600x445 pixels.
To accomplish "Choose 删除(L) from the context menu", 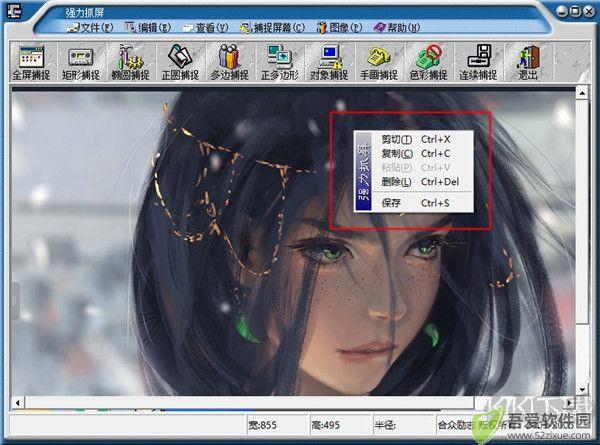I will 422,182.
